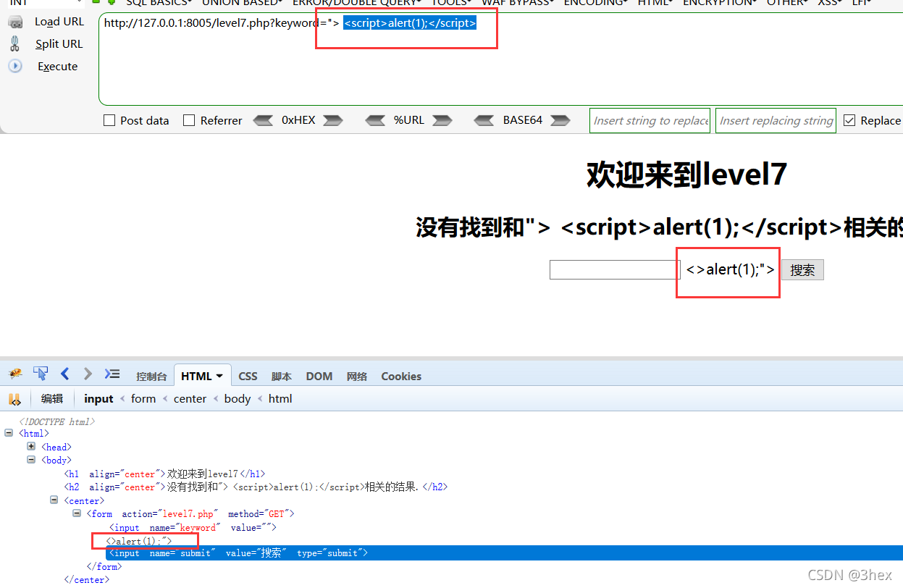Click the break on mutate icon
Viewport: 903px width, 588px height.
pos(14,398)
